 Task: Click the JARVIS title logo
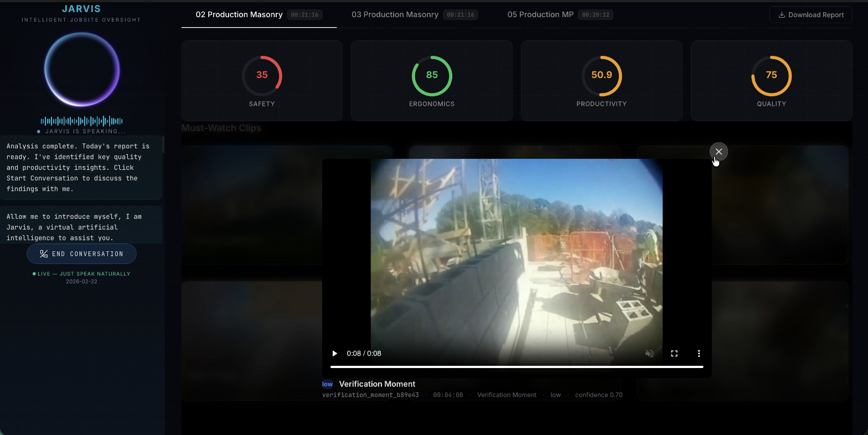81,9
